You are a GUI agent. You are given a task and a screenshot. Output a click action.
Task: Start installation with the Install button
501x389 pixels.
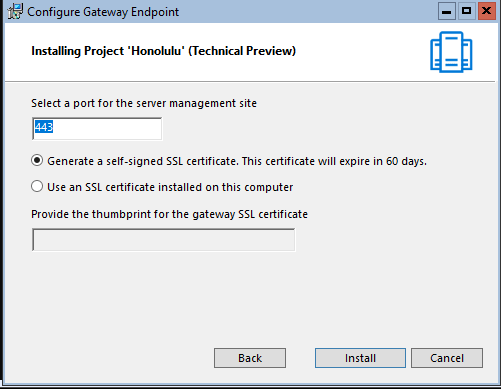point(360,358)
